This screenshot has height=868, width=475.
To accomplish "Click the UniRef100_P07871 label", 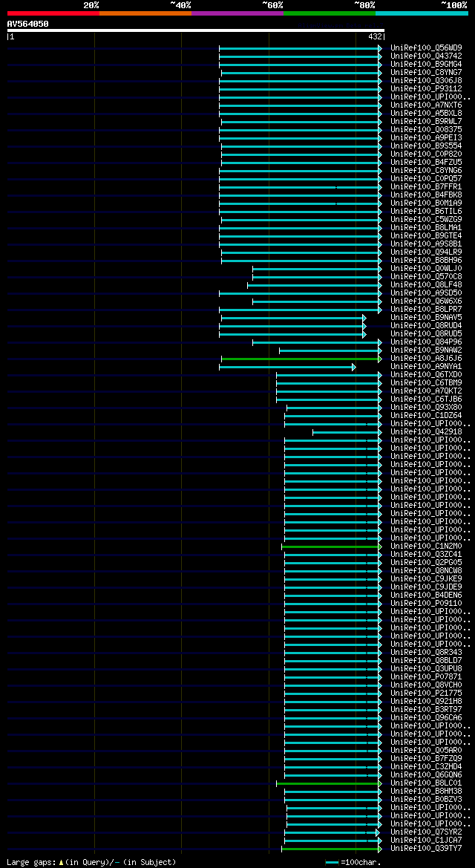I will click(x=426, y=677).
